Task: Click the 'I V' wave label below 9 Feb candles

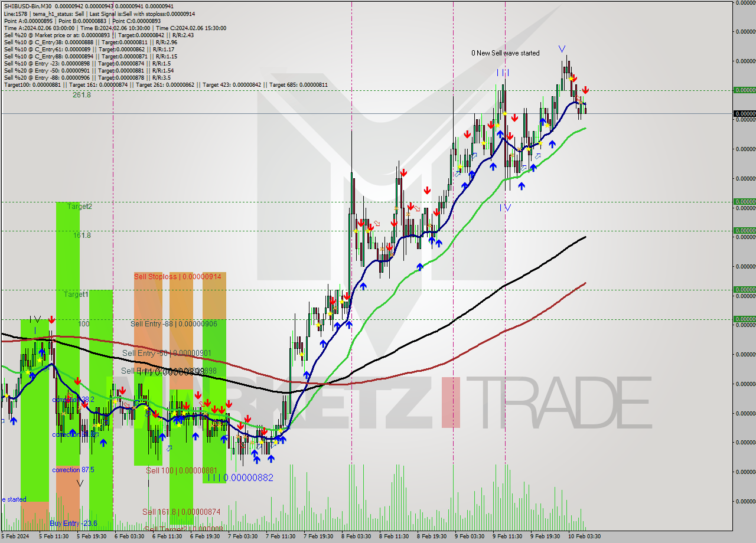Action: (x=505, y=208)
